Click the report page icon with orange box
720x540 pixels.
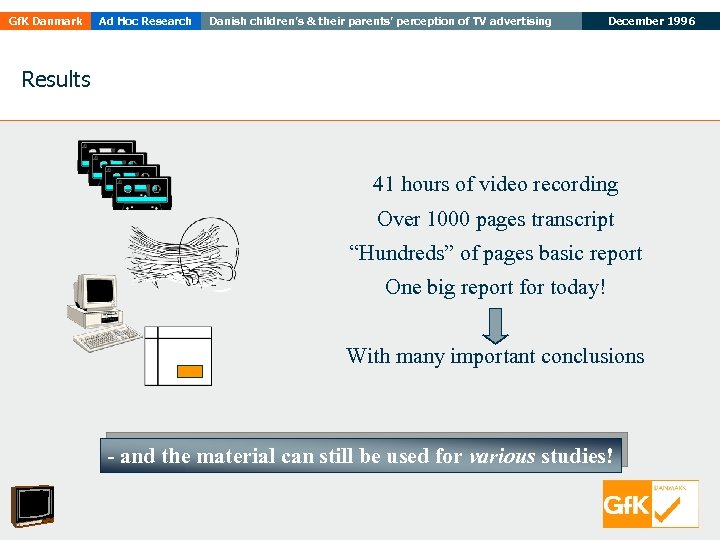point(178,356)
